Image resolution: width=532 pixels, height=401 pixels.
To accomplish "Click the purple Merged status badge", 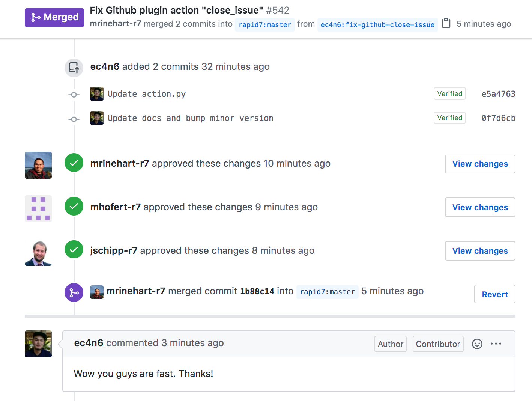I will (54, 17).
